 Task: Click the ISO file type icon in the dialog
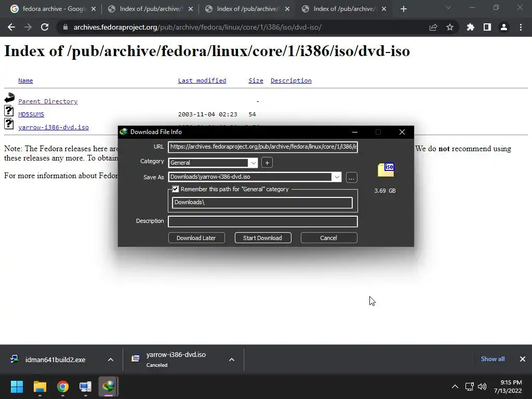pos(386,170)
